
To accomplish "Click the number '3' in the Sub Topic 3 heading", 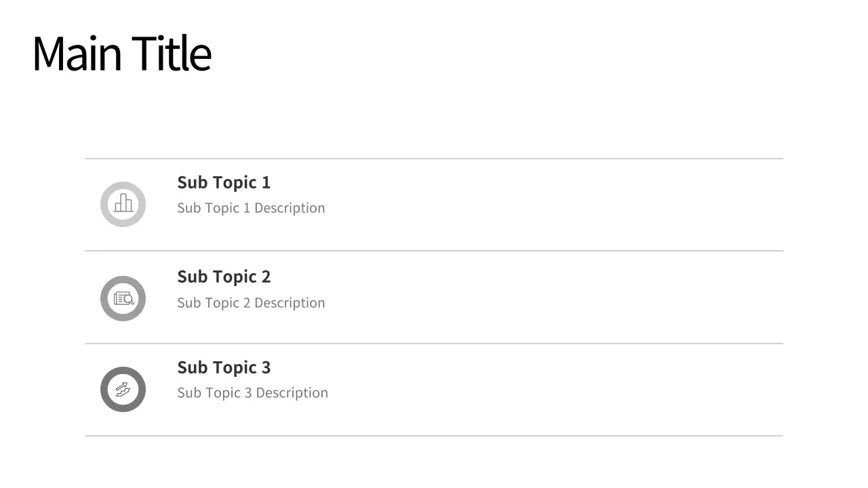I will pyautogui.click(x=266, y=367).
